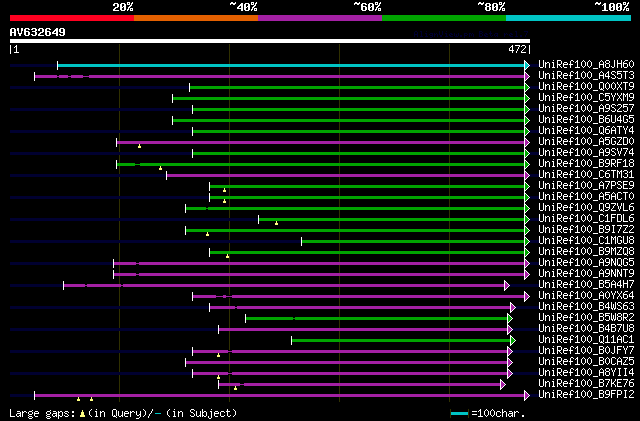This screenshot has width=640, height=421.
Task: Select the UniRef100_A9SV74 label
Action: click(586, 153)
